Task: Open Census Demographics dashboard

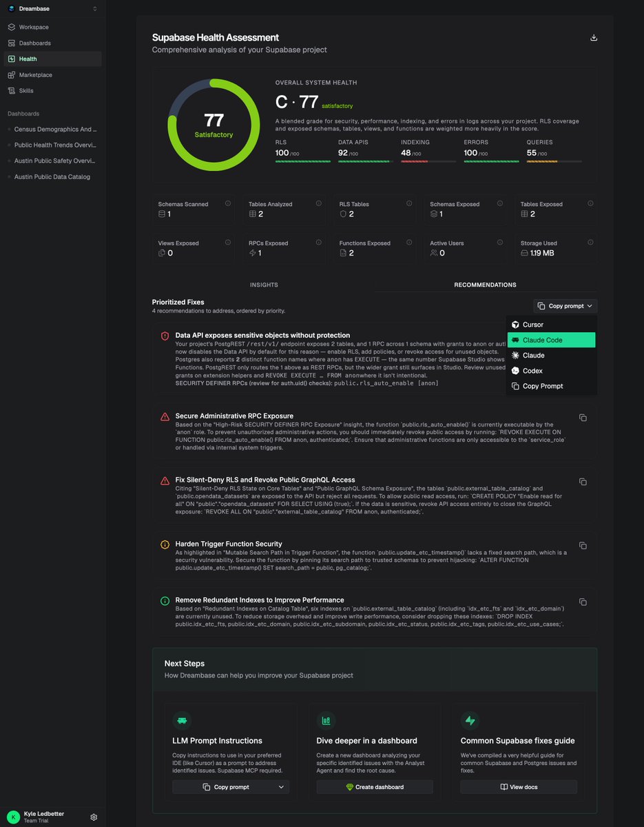Action: coord(55,129)
